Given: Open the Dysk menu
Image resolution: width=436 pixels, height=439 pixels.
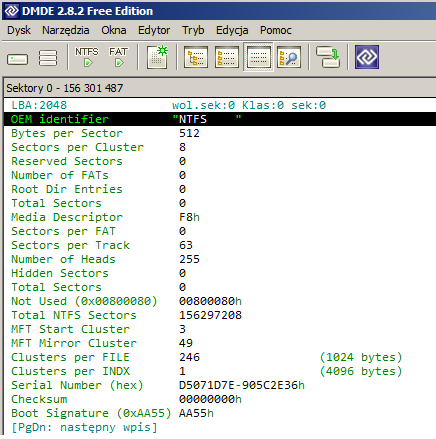Looking at the screenshot, I should 19,30.
